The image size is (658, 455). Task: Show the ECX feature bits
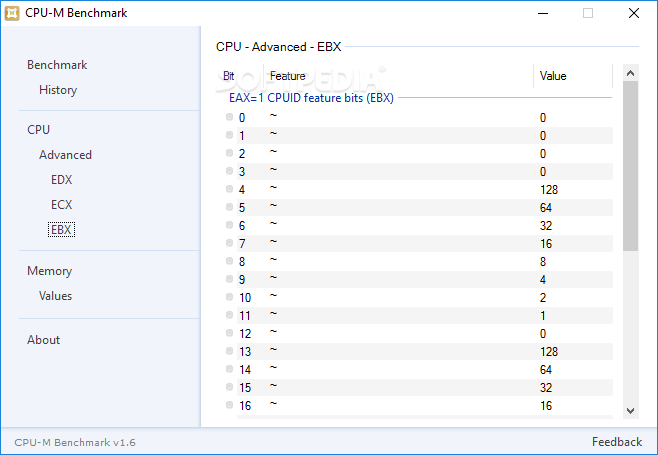(x=62, y=205)
